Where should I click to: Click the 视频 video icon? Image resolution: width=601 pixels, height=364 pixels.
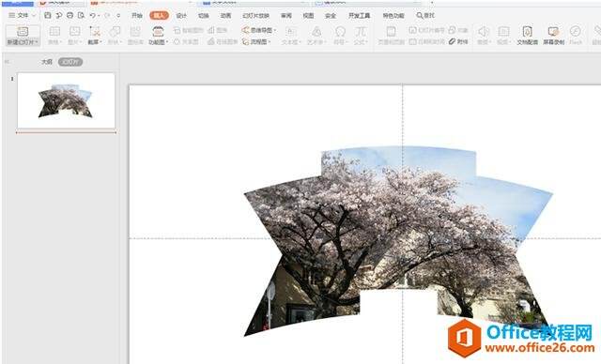503,35
